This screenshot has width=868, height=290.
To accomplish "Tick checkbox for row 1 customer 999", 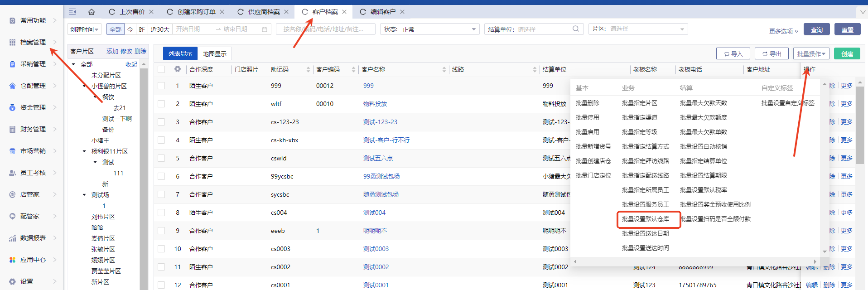I will (161, 86).
